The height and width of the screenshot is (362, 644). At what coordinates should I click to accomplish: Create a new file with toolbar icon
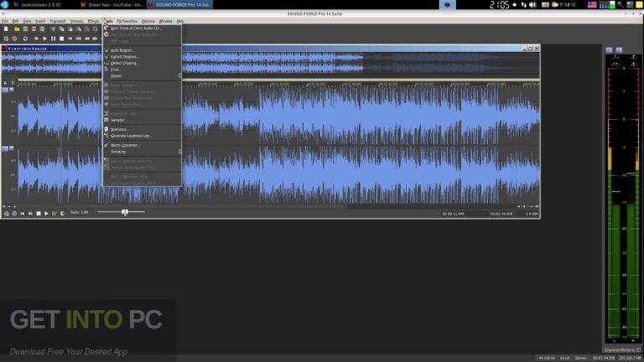6,29
